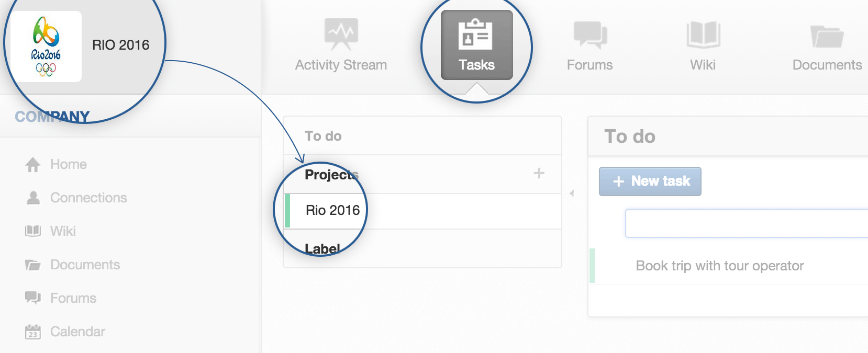Click the green color bar beside Rio 2016

click(x=287, y=211)
